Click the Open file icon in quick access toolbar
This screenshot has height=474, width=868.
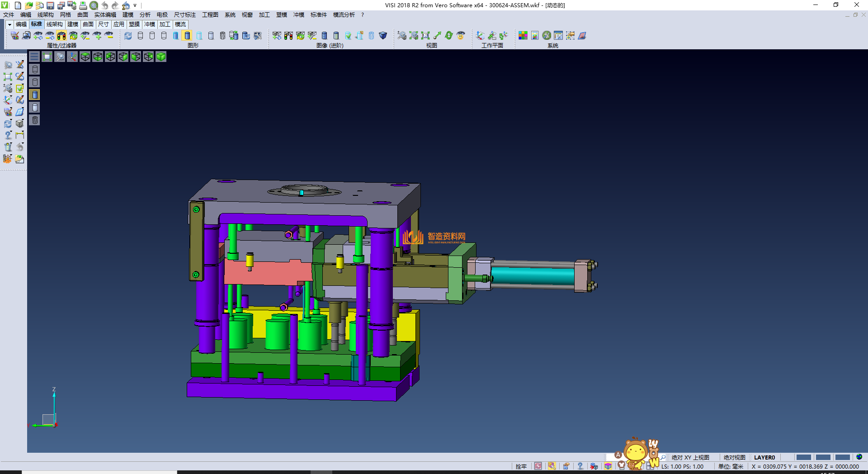coord(28,5)
